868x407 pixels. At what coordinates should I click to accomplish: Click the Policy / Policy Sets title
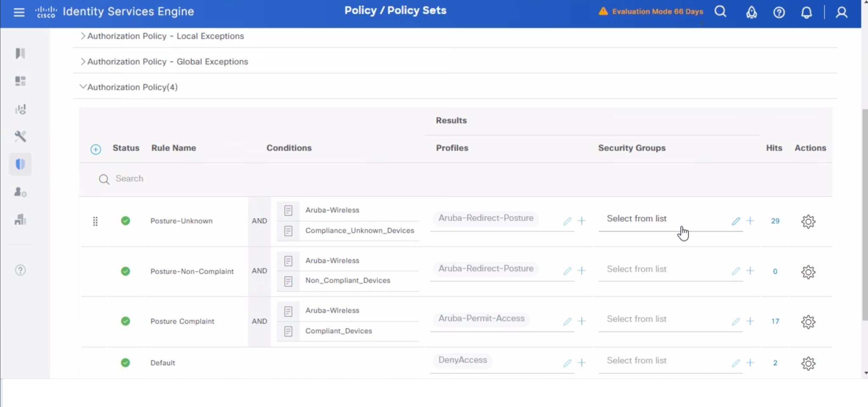(x=395, y=10)
